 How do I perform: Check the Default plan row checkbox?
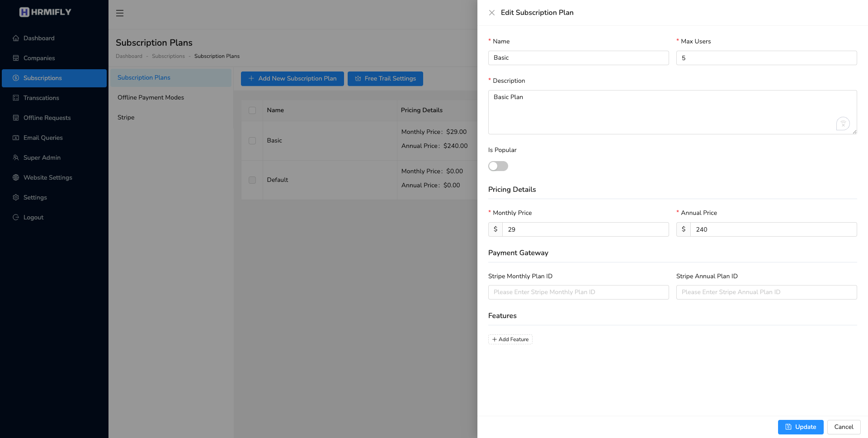tap(252, 180)
